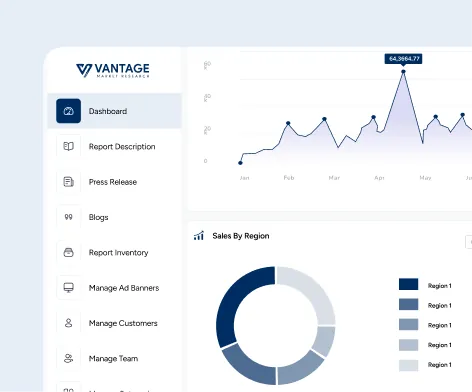Click the Sales By Region bar chart icon

click(199, 236)
